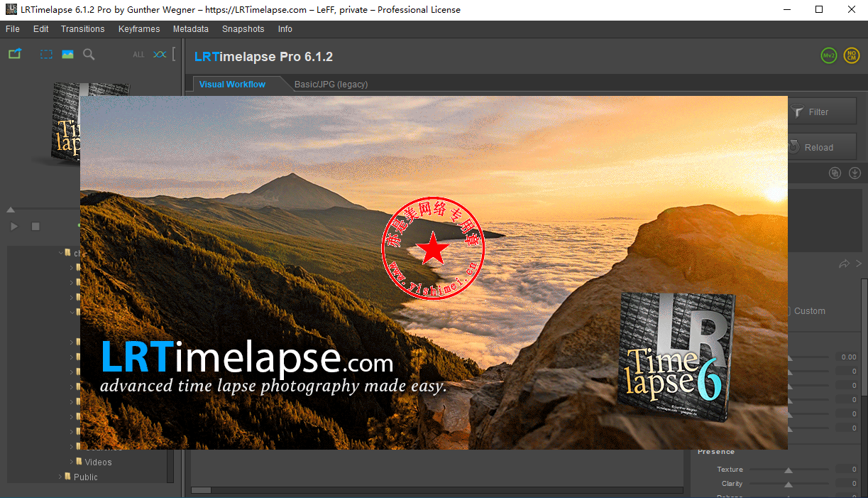Click the Reload button

click(x=821, y=147)
